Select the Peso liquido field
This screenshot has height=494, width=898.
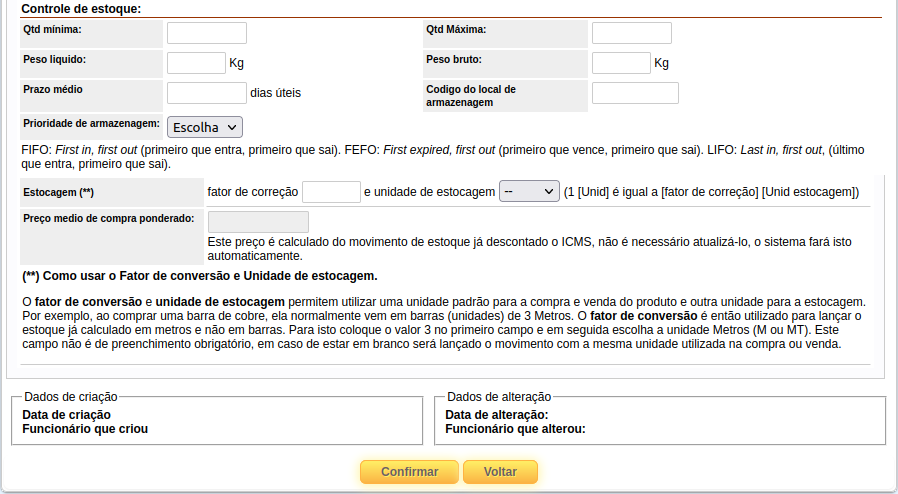[x=196, y=63]
